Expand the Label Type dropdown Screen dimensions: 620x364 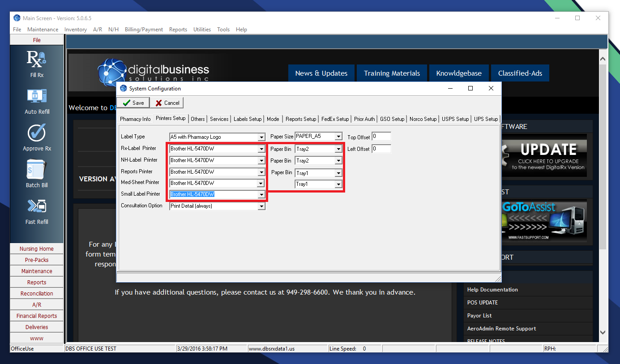[x=261, y=137]
